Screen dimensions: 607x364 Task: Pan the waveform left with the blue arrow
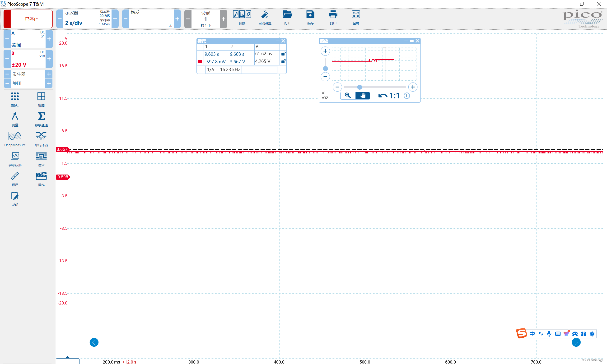(x=94, y=342)
